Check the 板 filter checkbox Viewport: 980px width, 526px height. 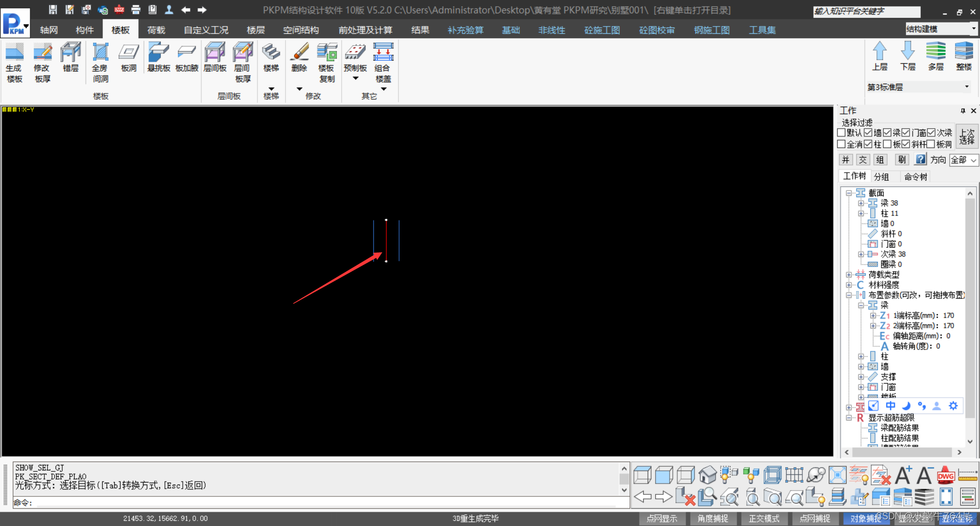pyautogui.click(x=887, y=144)
